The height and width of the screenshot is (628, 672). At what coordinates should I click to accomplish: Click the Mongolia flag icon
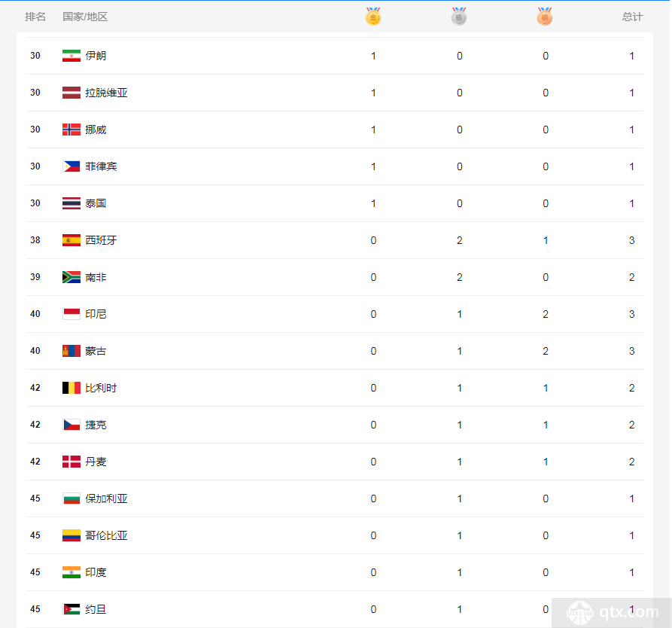point(71,351)
